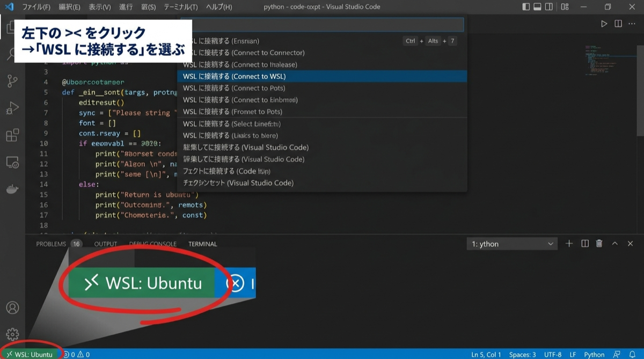Select the '(Fromet to Pots)' palette entry
644x359 pixels.
click(x=322, y=112)
